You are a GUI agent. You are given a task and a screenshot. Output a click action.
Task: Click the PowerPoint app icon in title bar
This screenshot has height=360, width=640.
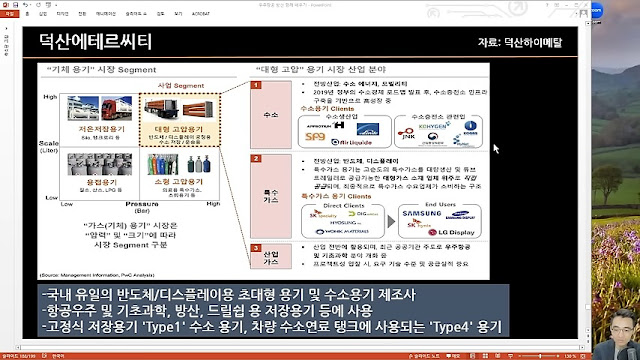coord(5,5)
